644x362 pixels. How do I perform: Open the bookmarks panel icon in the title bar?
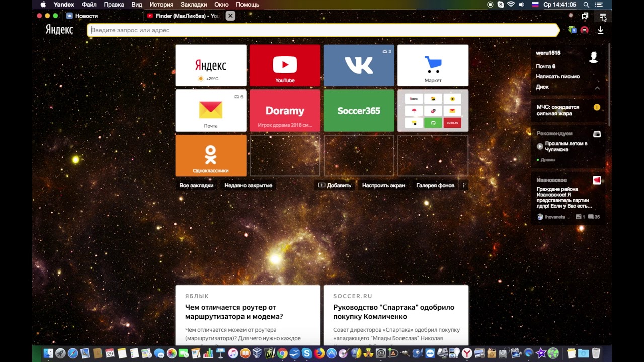(585, 16)
